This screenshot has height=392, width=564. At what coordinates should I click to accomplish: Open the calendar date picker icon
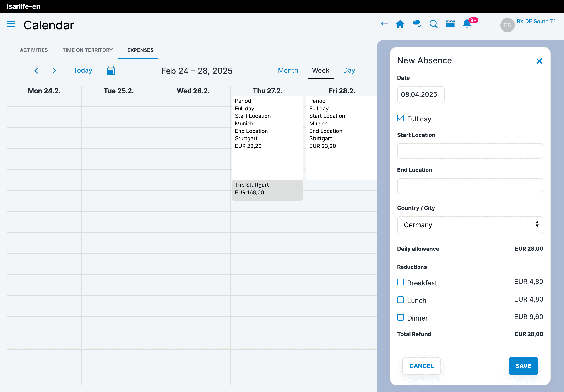(x=111, y=71)
